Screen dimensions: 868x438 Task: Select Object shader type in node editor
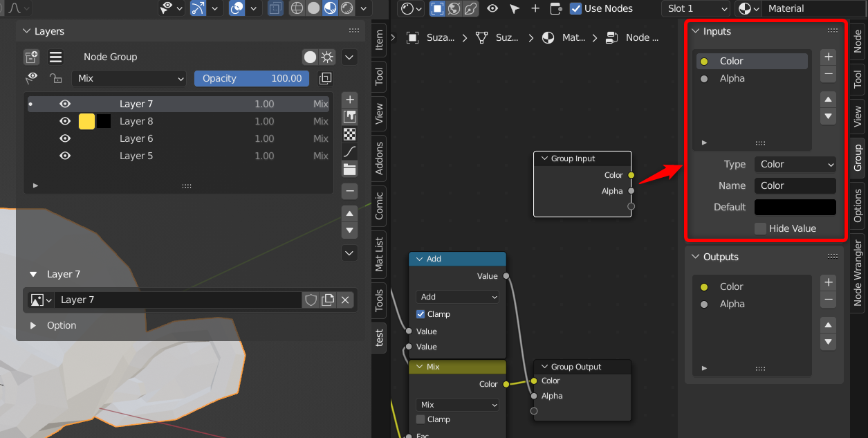[x=437, y=8]
